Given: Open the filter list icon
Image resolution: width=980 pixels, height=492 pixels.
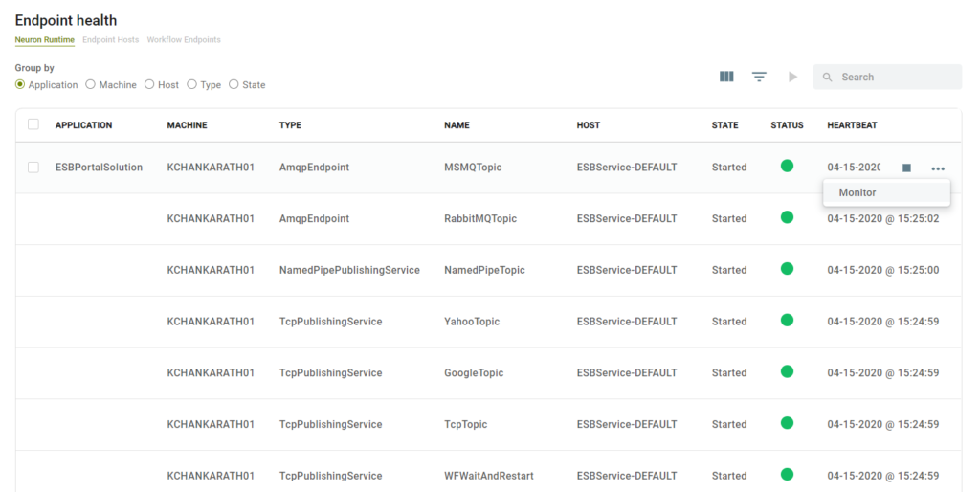Looking at the screenshot, I should (759, 77).
